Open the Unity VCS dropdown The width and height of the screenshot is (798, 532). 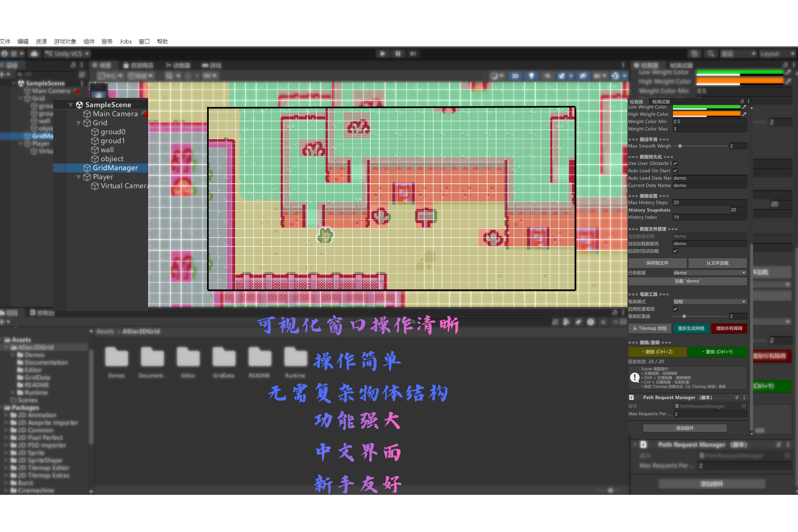click(x=68, y=54)
